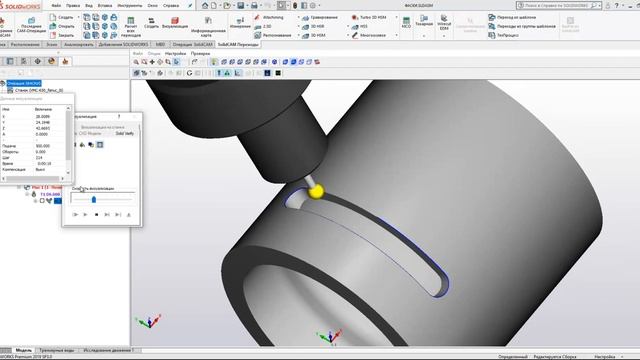Viewport: 640px width, 360px height.
Task: Switch to the MBD tab
Action: tap(160, 44)
